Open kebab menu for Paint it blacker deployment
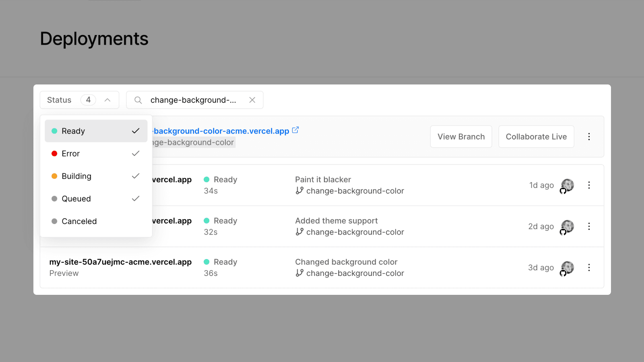The width and height of the screenshot is (644, 362). [589, 185]
